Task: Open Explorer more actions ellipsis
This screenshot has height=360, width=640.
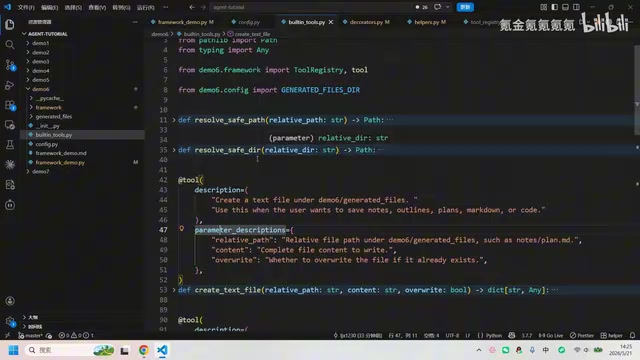Action: (x=135, y=22)
